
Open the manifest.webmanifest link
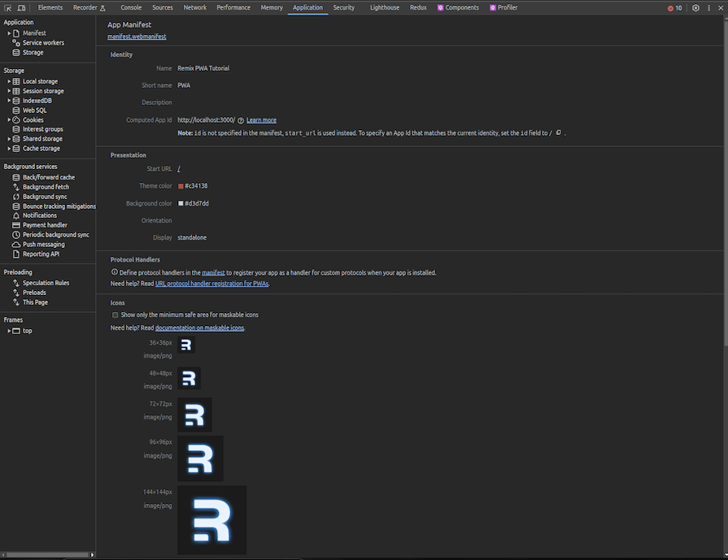137,37
